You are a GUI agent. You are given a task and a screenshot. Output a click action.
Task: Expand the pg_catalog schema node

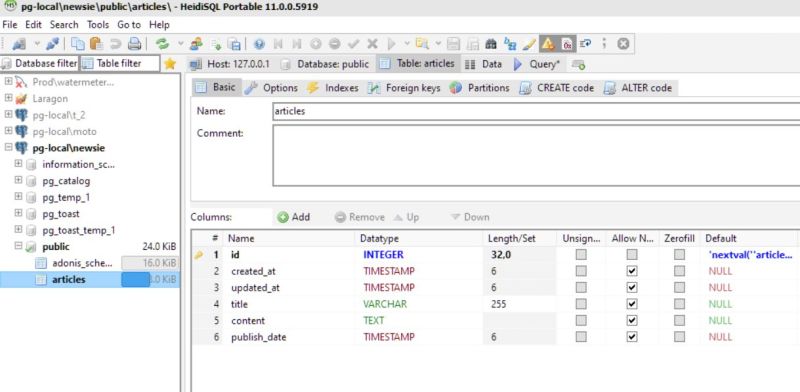(18, 180)
